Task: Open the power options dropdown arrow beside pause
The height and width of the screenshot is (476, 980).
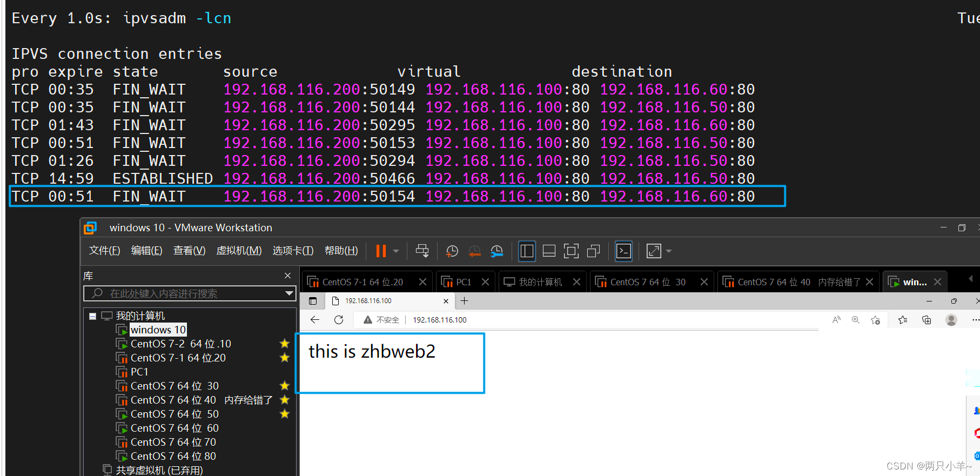Action: 396,251
